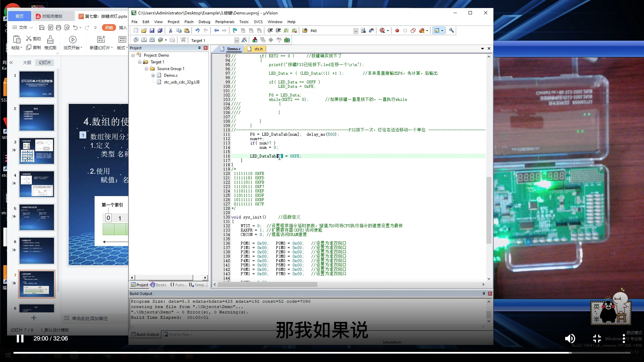Select the 大纲 outline tab in WPS
The height and width of the screenshot is (362, 644).
tap(27, 63)
